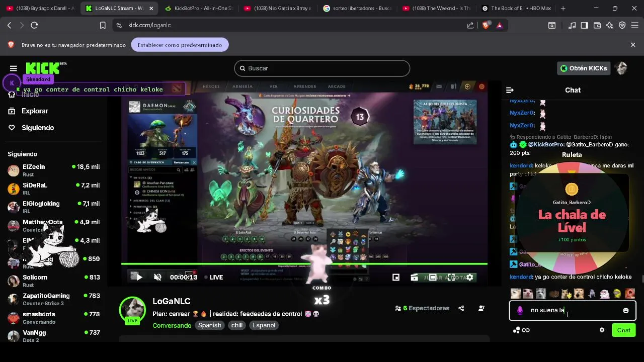Open chat settings gear

602,330
